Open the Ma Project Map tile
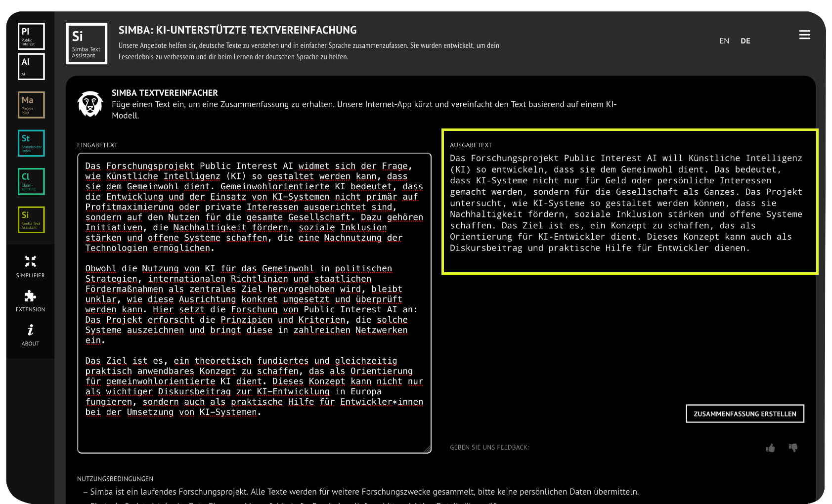The image size is (832, 504). 31,105
